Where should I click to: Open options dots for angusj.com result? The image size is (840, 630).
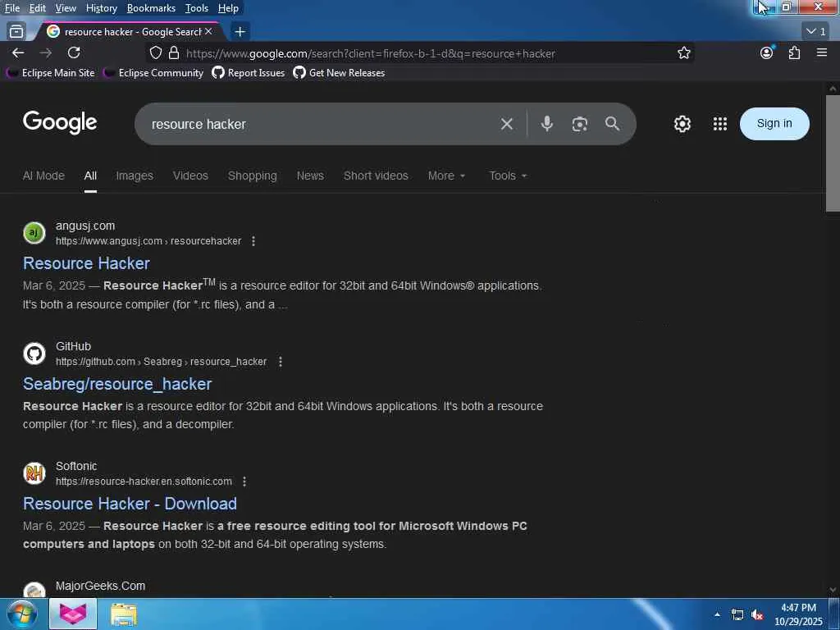click(x=253, y=241)
